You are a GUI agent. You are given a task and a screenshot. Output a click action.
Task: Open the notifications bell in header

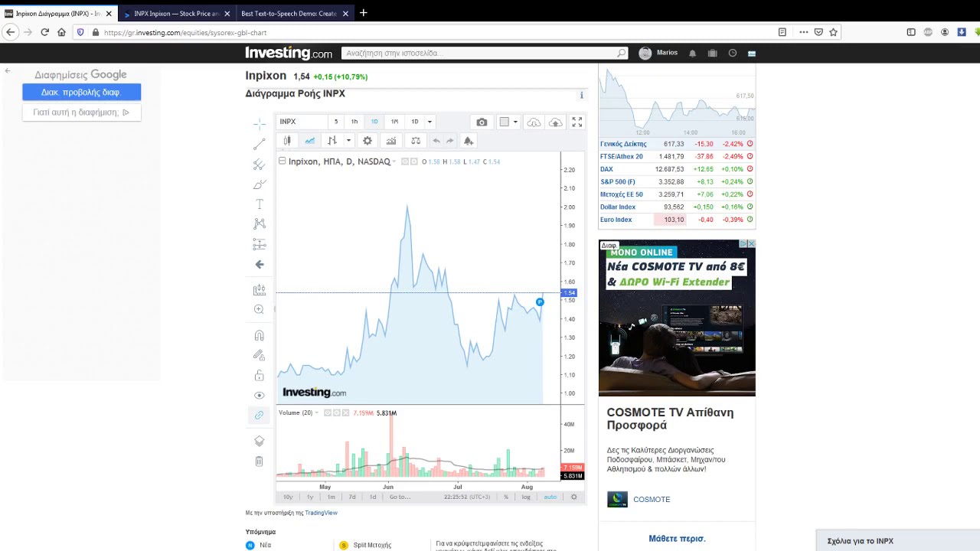tap(692, 53)
